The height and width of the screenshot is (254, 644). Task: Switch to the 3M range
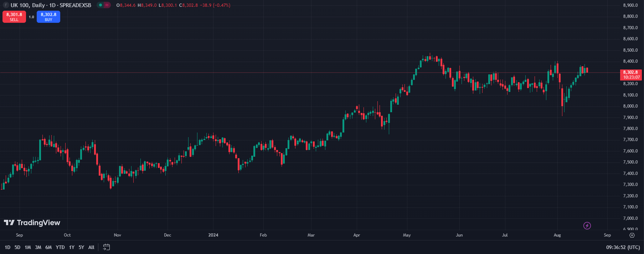coord(38,247)
